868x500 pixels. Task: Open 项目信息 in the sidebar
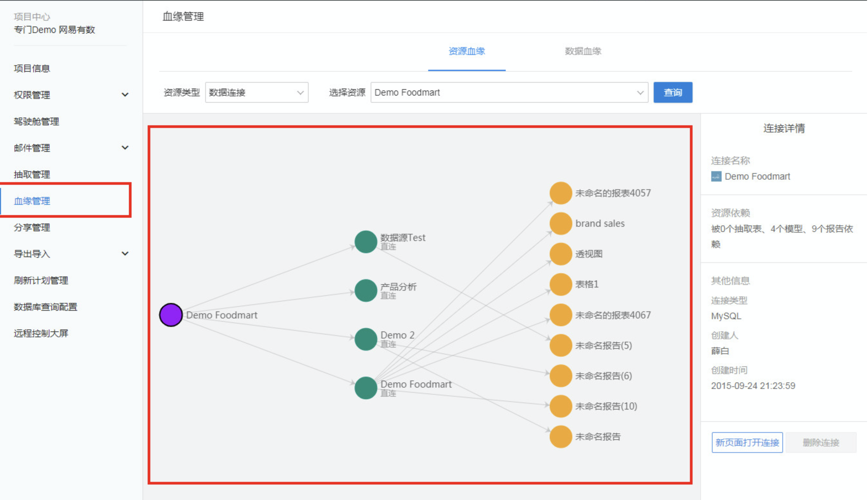(32, 68)
